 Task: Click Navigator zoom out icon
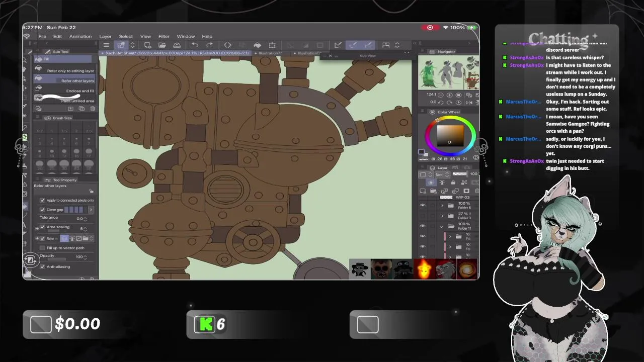tap(440, 95)
